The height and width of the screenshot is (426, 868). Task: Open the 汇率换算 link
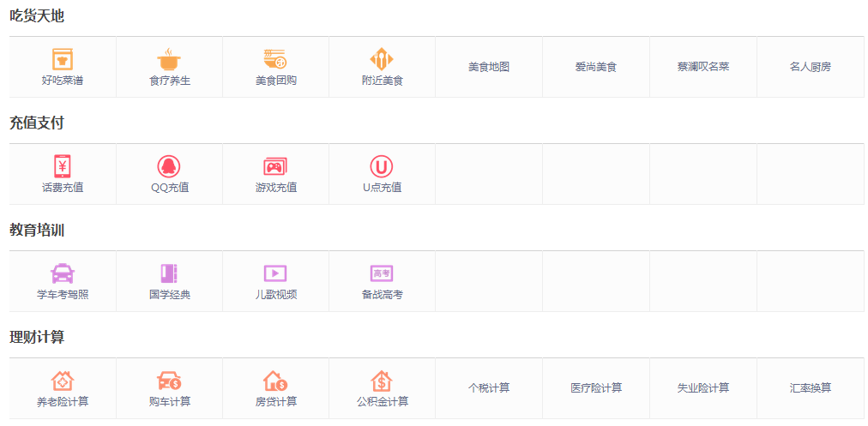click(810, 388)
